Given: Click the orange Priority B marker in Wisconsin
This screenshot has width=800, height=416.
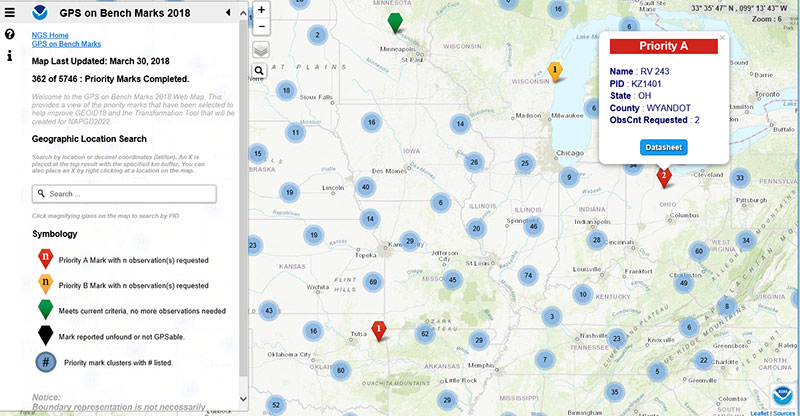Looking at the screenshot, I should coord(555,71).
